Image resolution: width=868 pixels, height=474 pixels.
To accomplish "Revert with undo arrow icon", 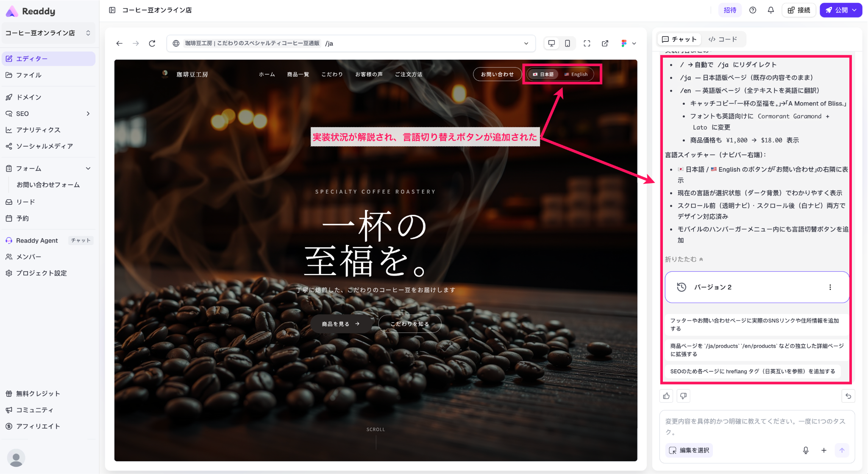I will (848, 396).
